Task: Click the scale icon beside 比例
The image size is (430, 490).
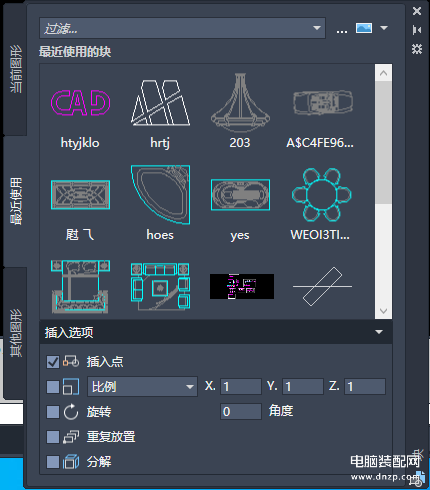Action: tap(71, 387)
